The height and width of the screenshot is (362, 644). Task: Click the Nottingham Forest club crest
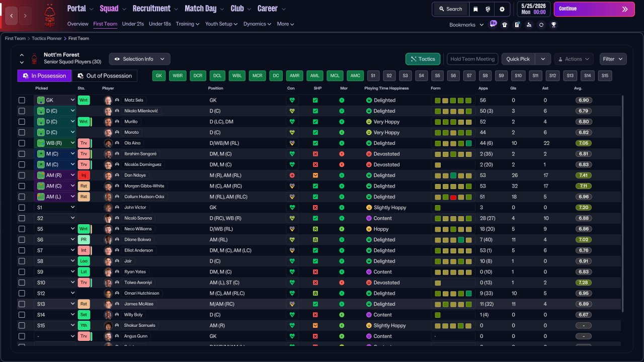click(x=49, y=15)
